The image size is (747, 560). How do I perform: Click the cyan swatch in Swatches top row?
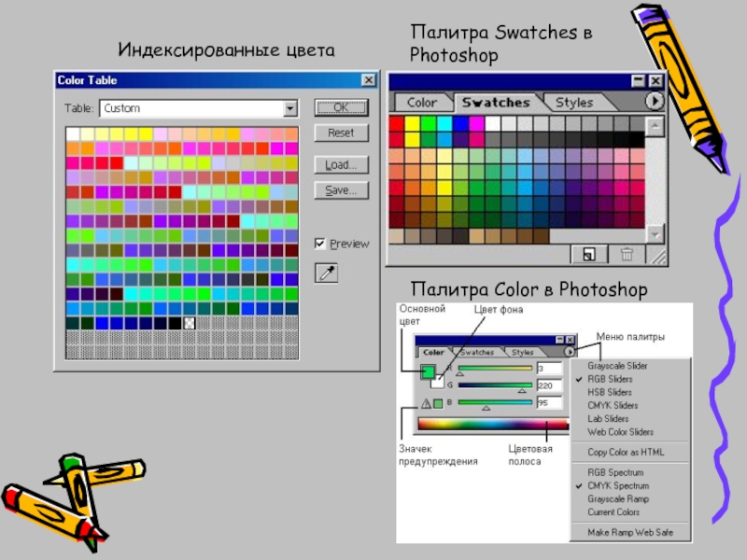pyautogui.click(x=444, y=124)
